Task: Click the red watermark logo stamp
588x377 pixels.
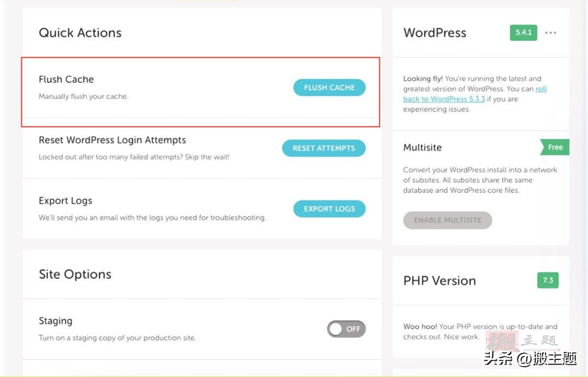Action: point(502,341)
